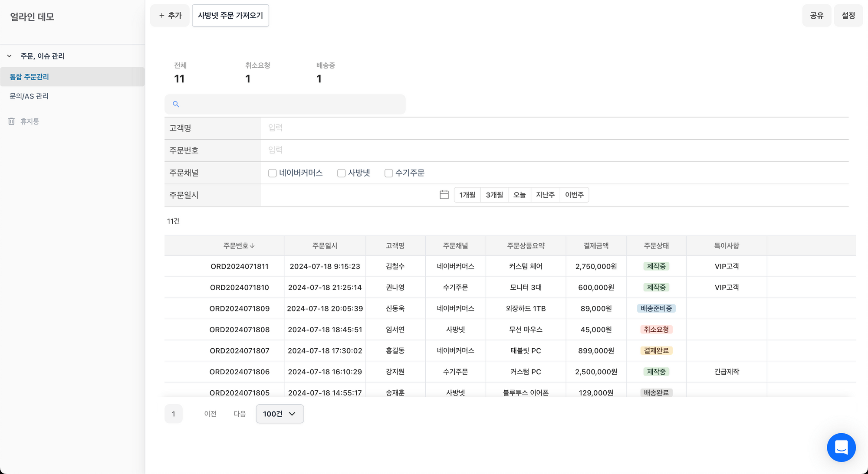868x474 pixels.
Task: Open the 100건 page size dropdown
Action: [x=279, y=414]
